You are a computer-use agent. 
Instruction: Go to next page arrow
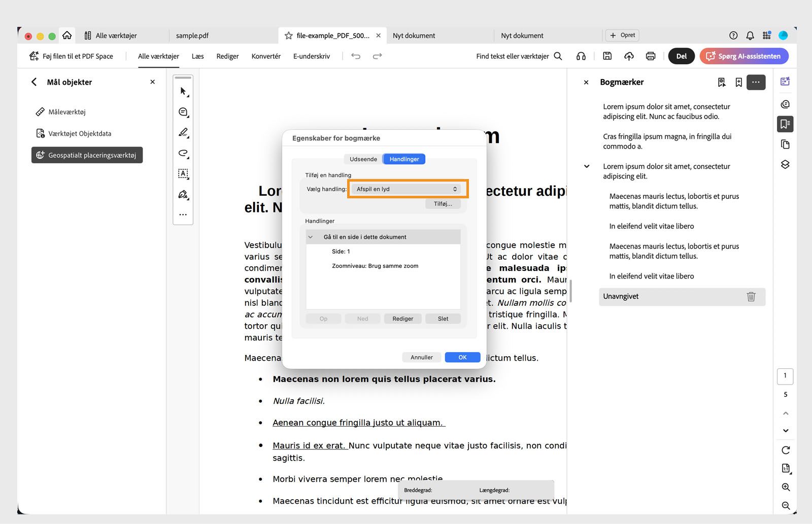pyautogui.click(x=786, y=431)
